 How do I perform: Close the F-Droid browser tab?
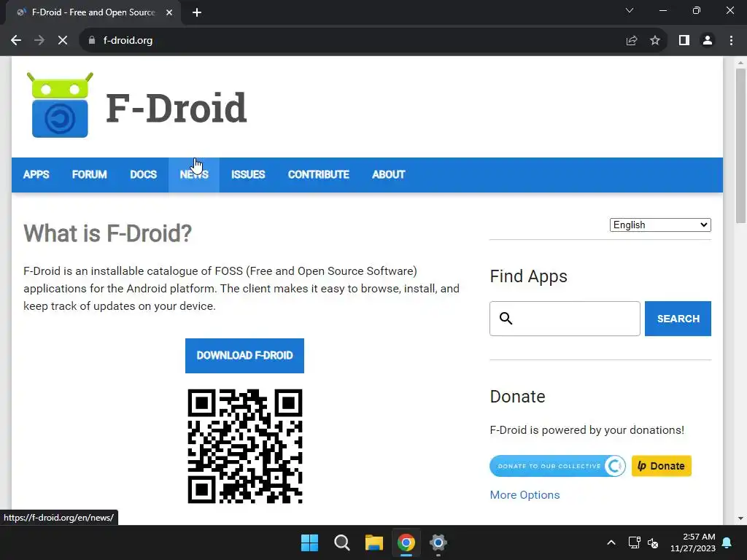(169, 12)
